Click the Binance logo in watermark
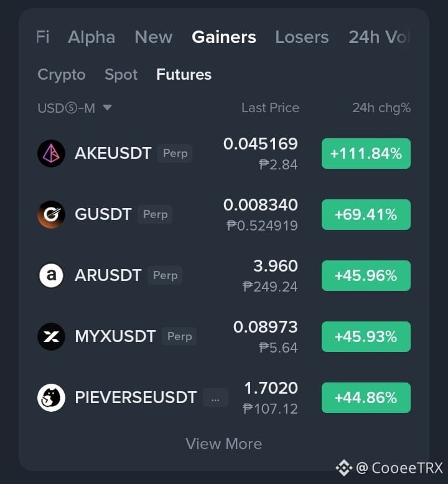Viewport: 448px width, 484px height. coord(344,468)
